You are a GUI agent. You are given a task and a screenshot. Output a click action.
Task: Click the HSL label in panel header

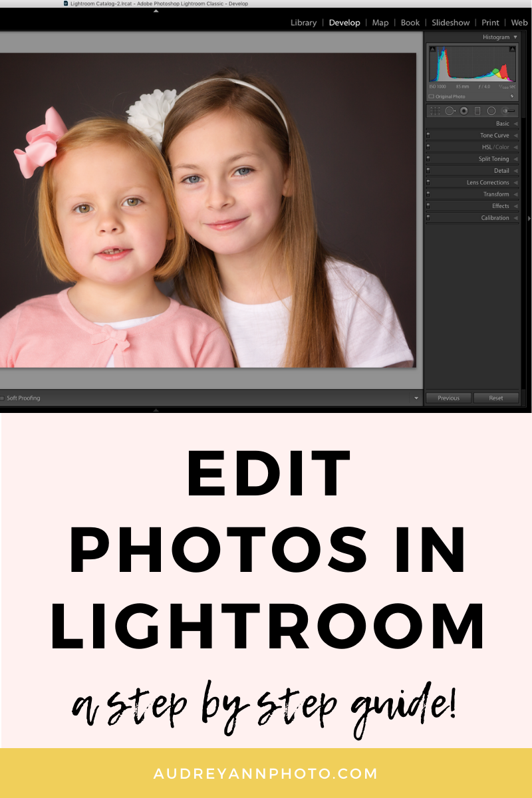point(487,147)
